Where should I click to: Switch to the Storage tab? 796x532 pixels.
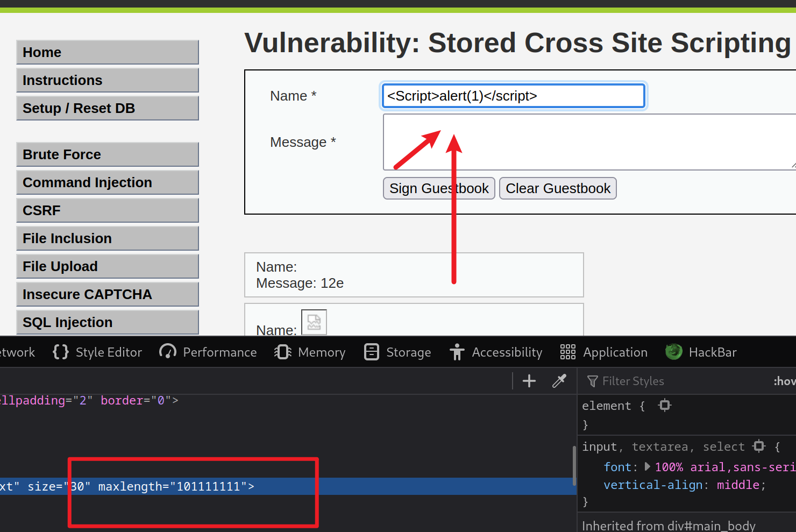[397, 352]
